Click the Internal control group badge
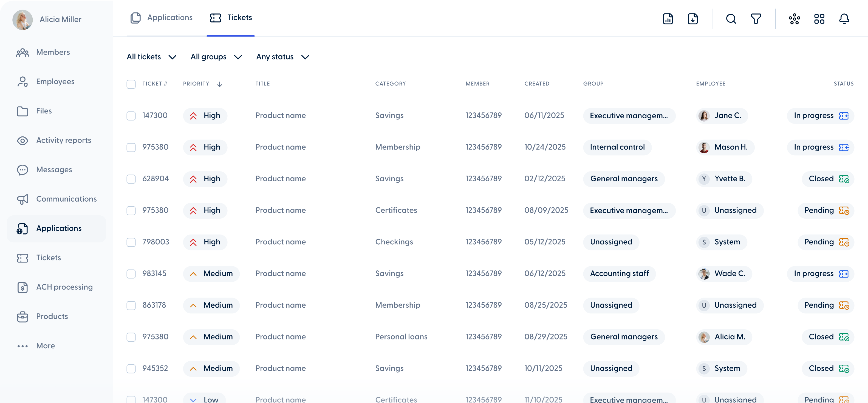The width and height of the screenshot is (868, 403). click(x=617, y=147)
